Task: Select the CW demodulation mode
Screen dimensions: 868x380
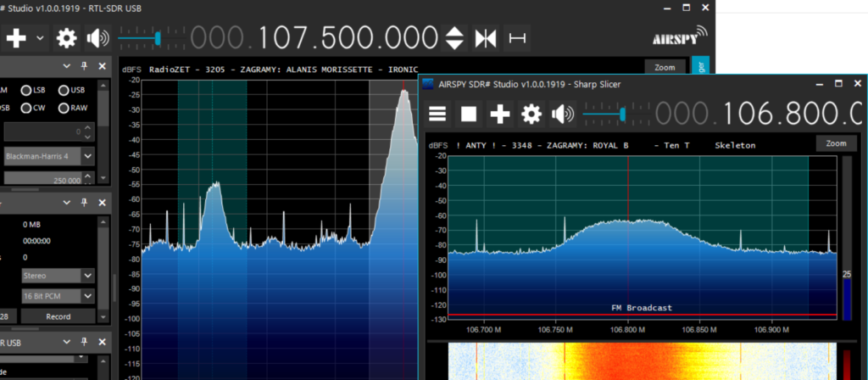Action: pos(33,108)
